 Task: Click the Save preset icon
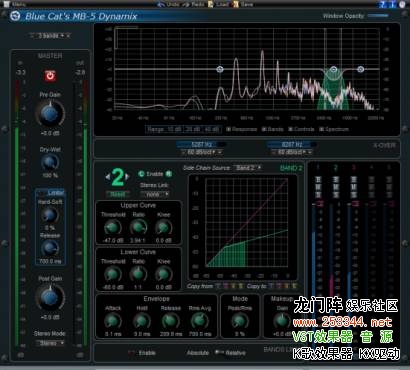pos(236,4)
